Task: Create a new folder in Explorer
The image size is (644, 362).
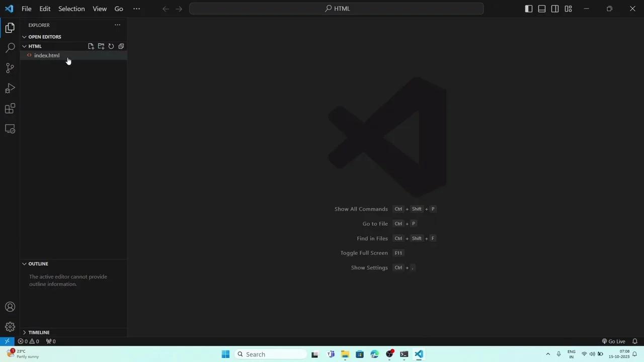Action: (101, 46)
